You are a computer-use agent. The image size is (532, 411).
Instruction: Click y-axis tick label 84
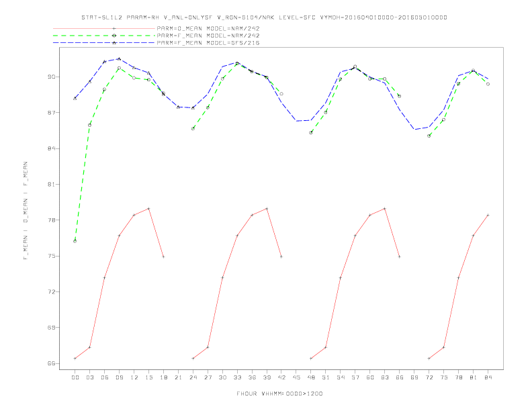pos(51,148)
